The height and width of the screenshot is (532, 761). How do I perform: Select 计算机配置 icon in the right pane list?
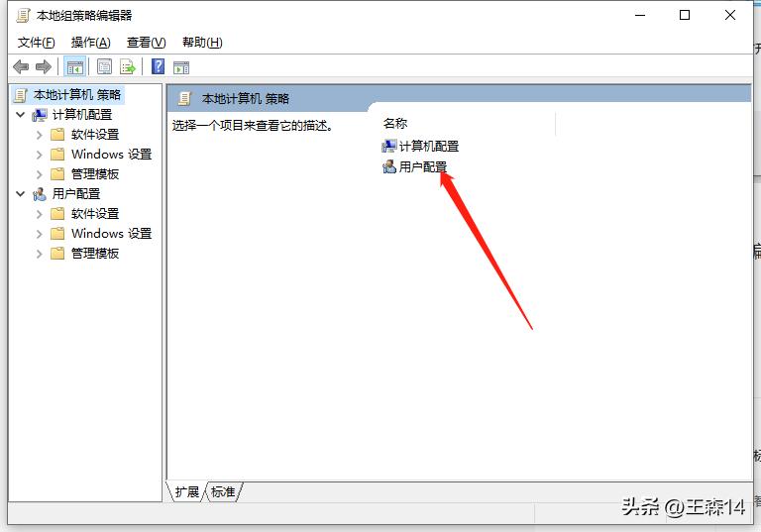388,146
